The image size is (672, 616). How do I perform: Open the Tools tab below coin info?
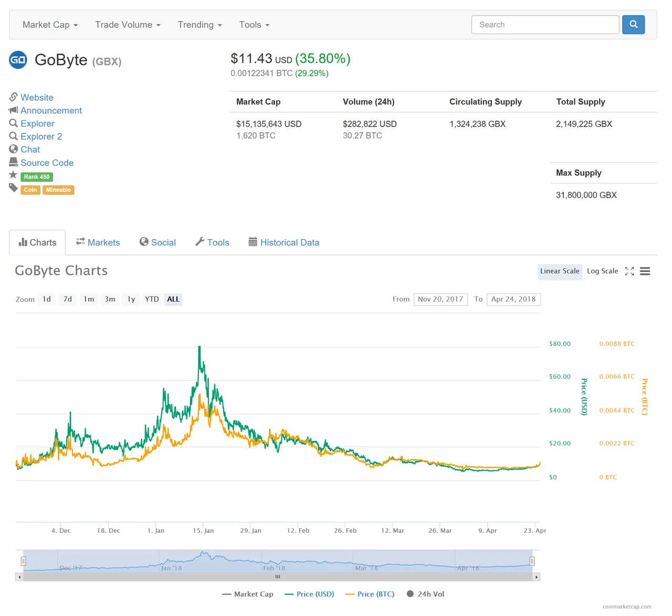coord(212,242)
